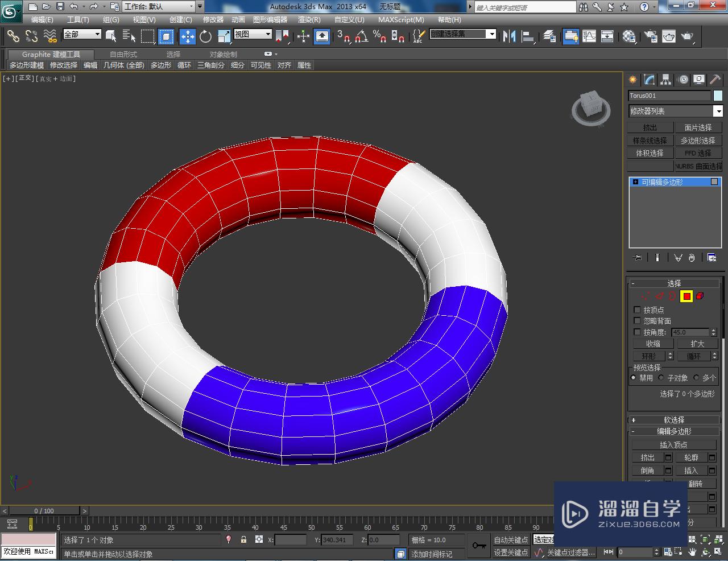The height and width of the screenshot is (561, 728).
Task: Toggle 可编辑多边形 modifier show-result square
Action: pyautogui.click(x=714, y=181)
